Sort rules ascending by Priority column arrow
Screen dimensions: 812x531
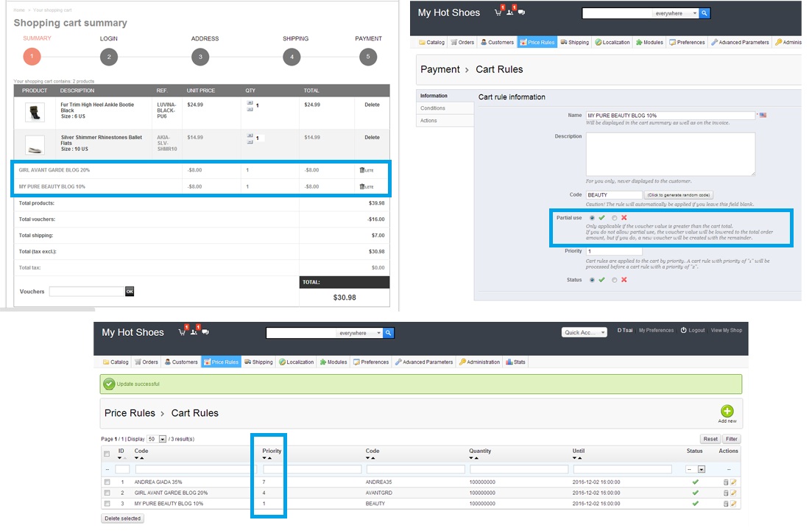pos(269,458)
